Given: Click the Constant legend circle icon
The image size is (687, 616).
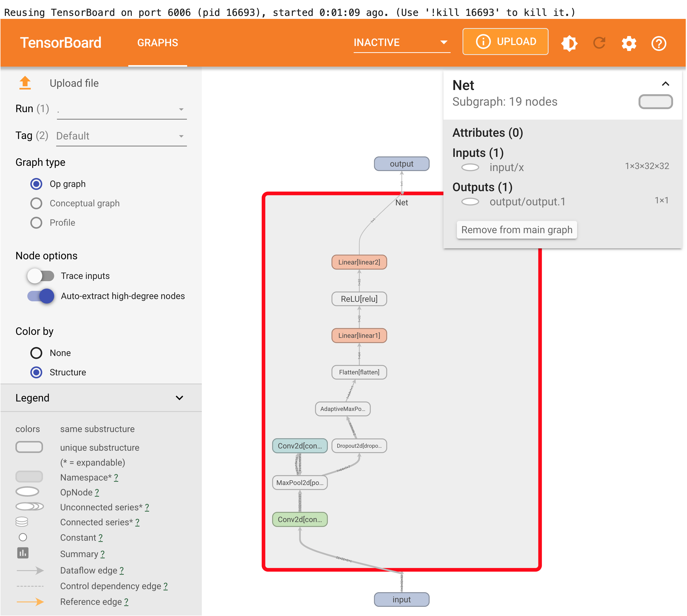Looking at the screenshot, I should point(23,537).
